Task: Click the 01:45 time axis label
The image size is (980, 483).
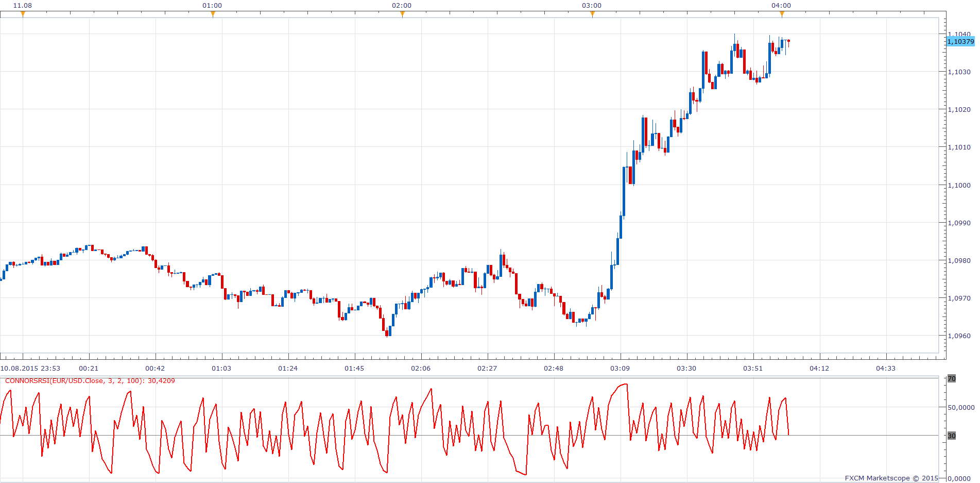Action: (354, 368)
